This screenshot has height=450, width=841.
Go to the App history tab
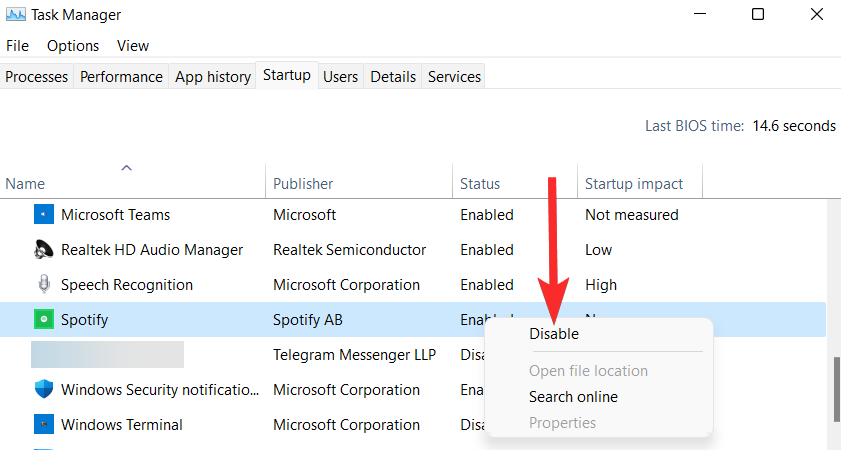click(x=212, y=77)
